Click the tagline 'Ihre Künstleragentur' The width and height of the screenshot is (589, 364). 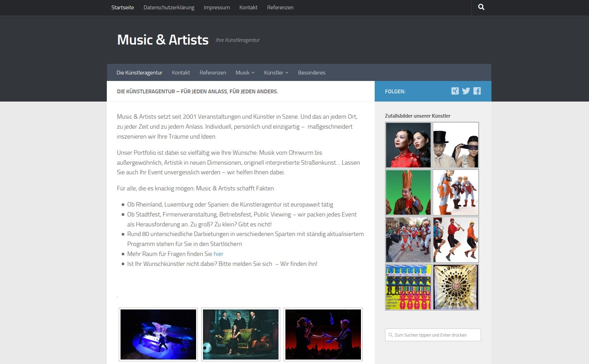[x=237, y=40]
